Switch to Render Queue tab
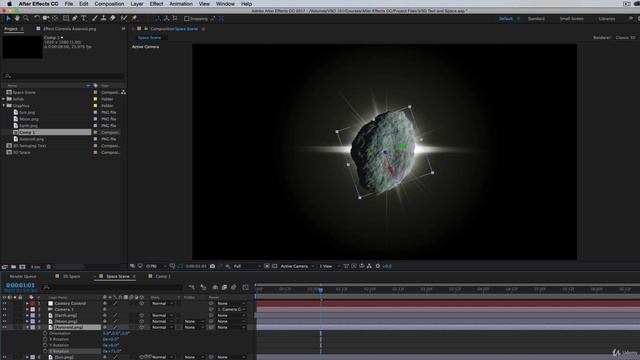Screen dimensions: 640x360 click(23, 276)
